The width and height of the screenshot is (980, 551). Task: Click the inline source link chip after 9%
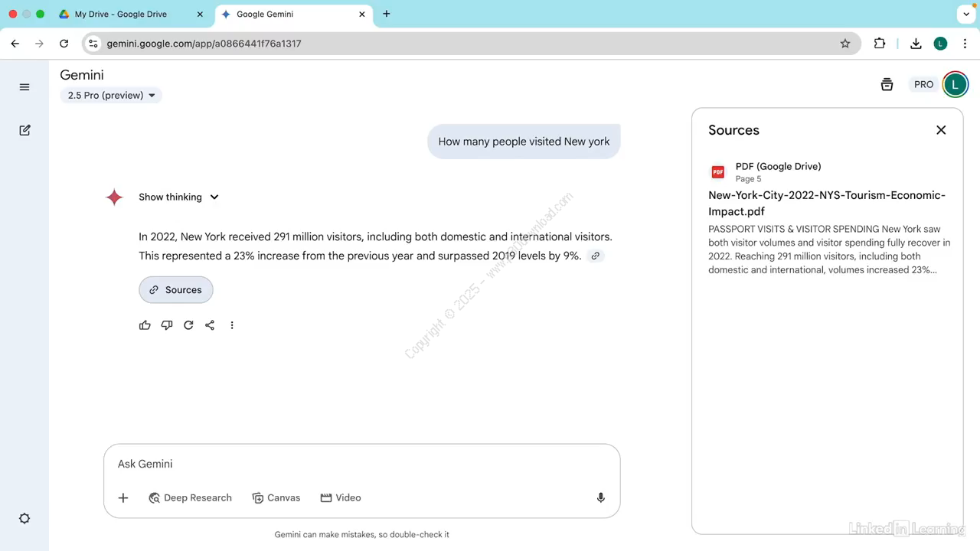click(595, 256)
